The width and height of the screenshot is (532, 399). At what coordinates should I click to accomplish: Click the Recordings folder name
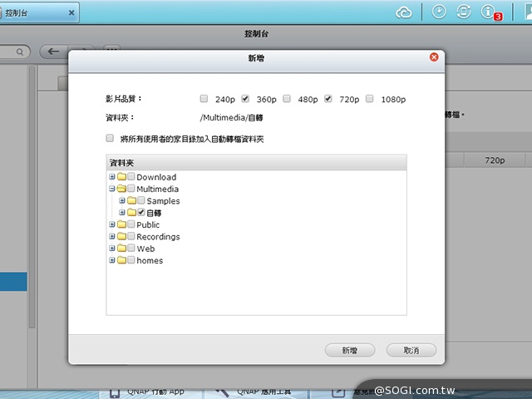[x=158, y=236]
